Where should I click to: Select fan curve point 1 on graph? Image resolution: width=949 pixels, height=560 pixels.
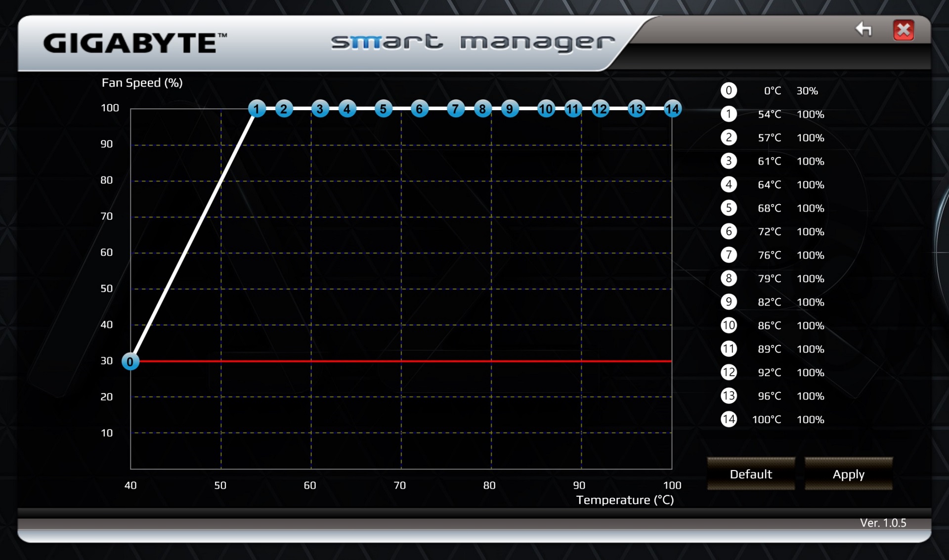[x=257, y=109]
